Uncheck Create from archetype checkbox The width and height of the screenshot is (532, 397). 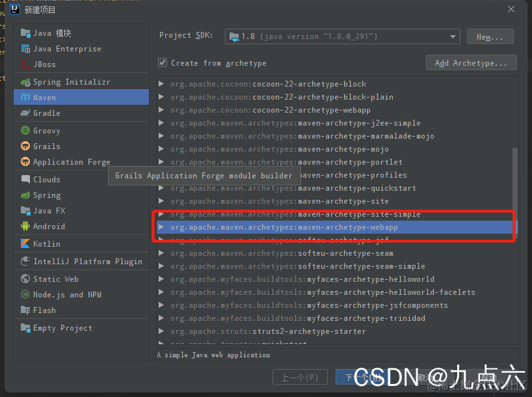pos(163,63)
